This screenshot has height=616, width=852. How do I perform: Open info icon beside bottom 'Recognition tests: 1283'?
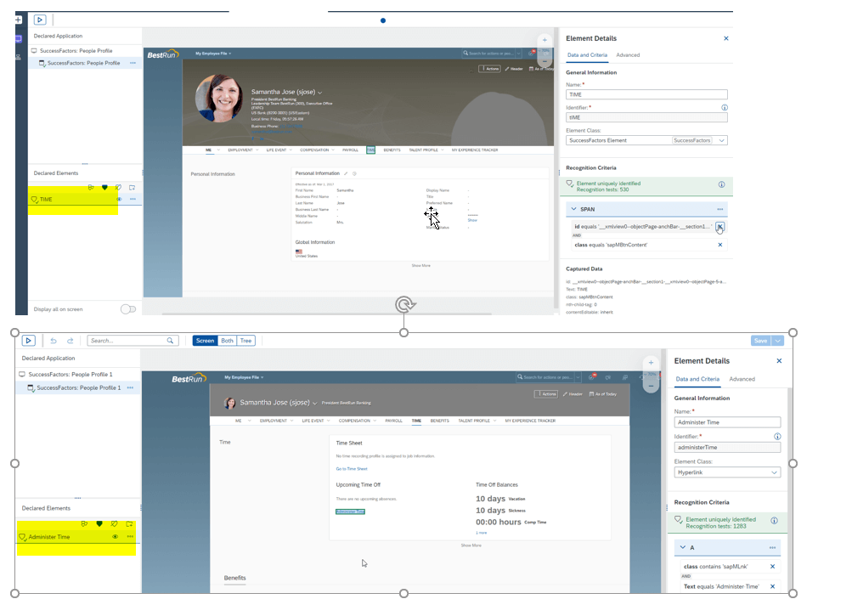[775, 521]
